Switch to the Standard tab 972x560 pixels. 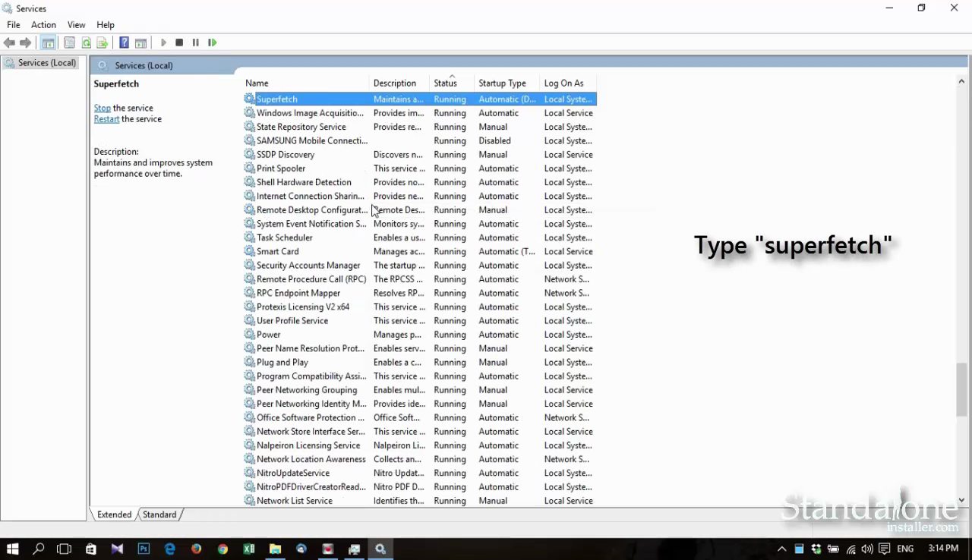[159, 514]
